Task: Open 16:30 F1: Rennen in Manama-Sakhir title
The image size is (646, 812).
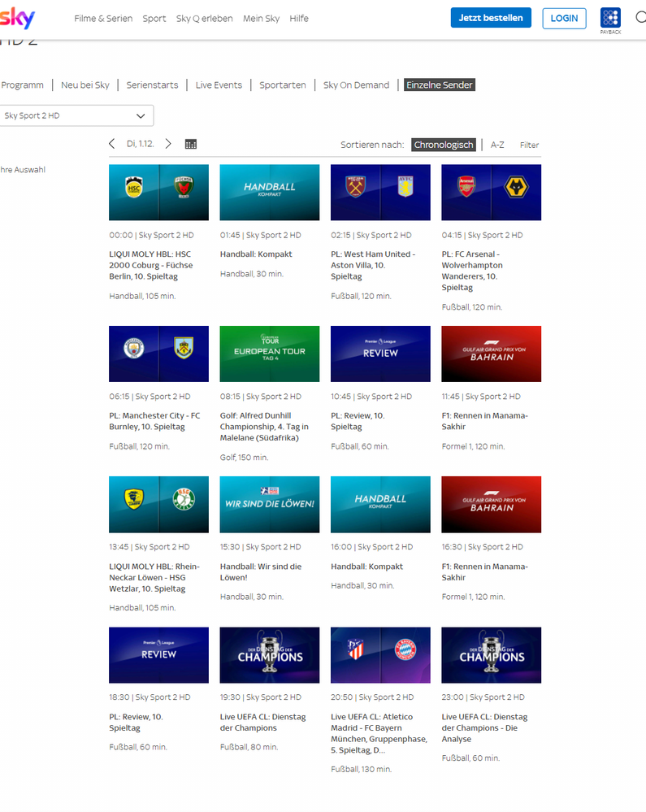Action: [x=484, y=571]
